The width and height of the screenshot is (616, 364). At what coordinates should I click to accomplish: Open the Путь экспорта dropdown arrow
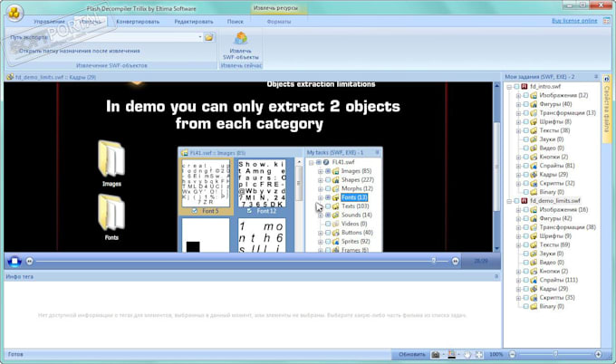(x=200, y=37)
